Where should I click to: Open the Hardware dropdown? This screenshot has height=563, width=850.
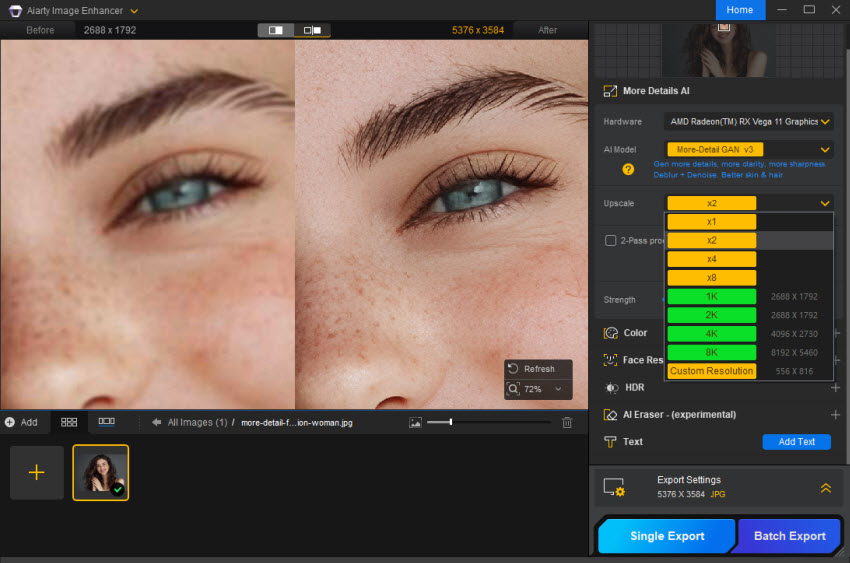tap(749, 121)
